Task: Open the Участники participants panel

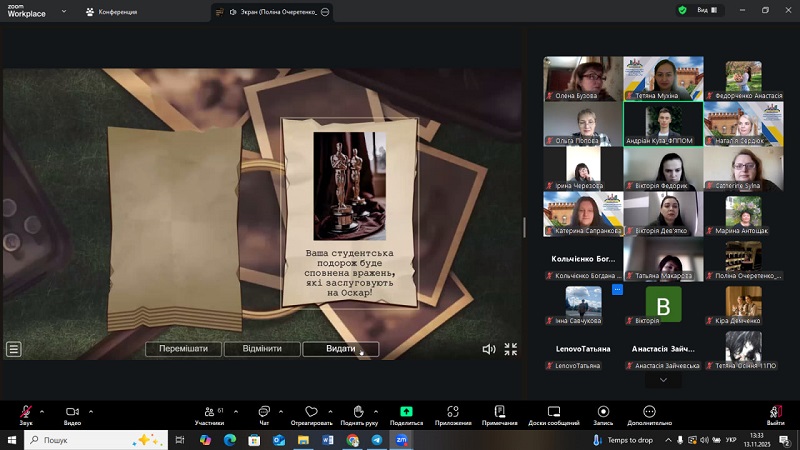Action: point(209,412)
